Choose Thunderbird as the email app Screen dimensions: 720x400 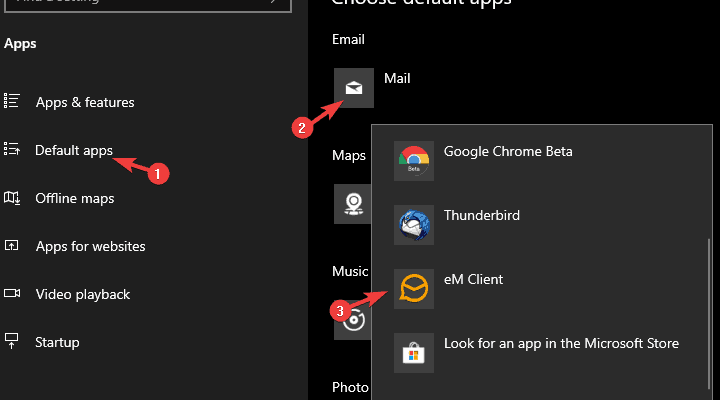[x=482, y=215]
